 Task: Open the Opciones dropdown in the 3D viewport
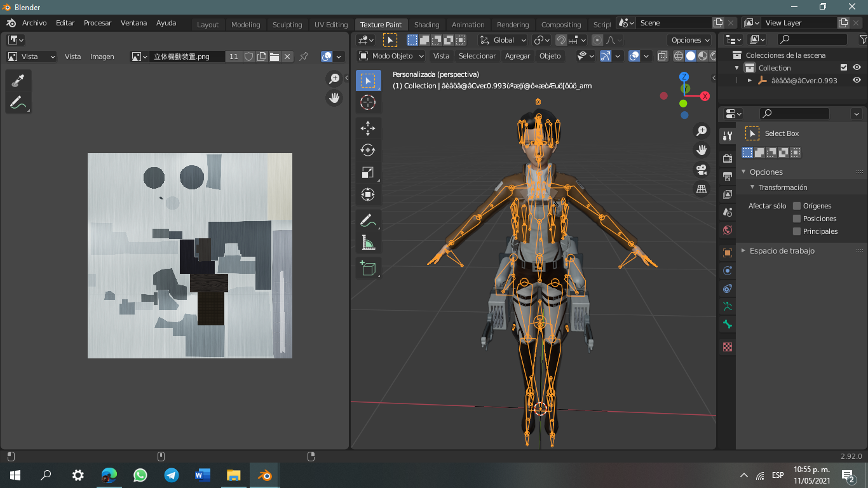click(x=691, y=40)
